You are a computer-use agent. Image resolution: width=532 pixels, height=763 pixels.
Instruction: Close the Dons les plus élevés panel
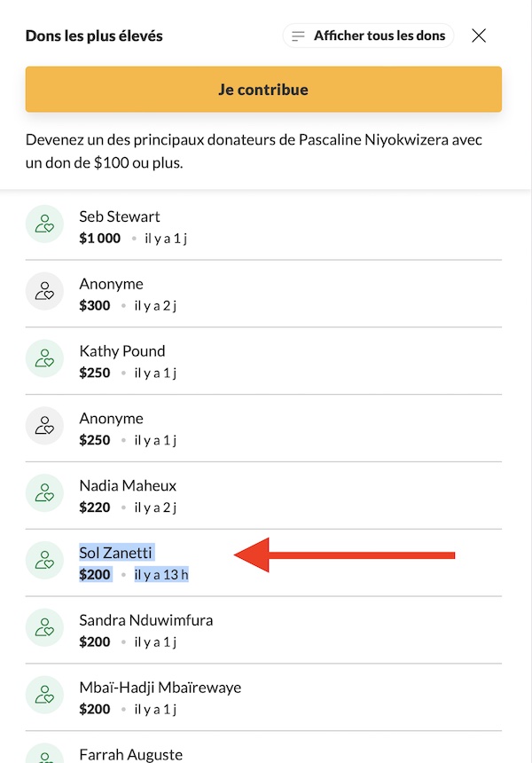coord(479,35)
